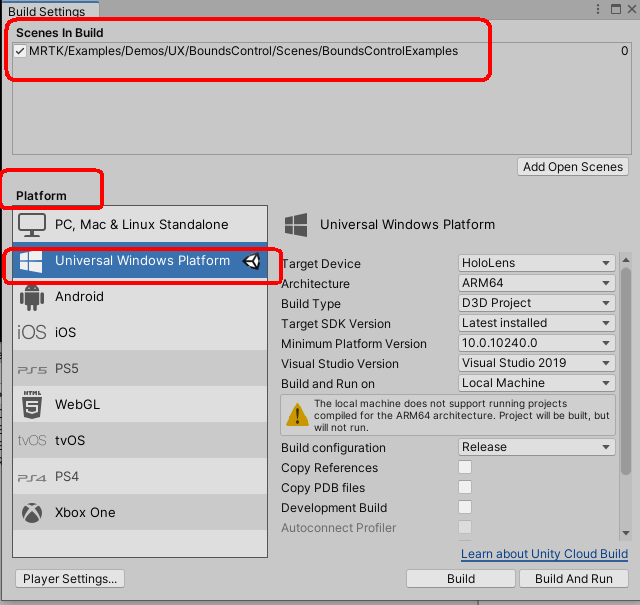Open Player Settings
The height and width of the screenshot is (605, 640).
(70, 579)
